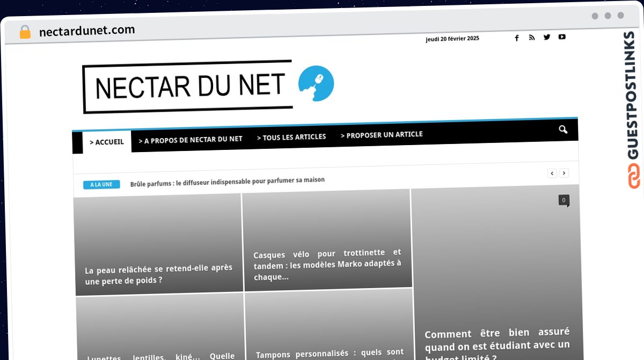Image resolution: width=644 pixels, height=360 pixels.
Task: Open Tous les articles menu
Action: coord(291,137)
